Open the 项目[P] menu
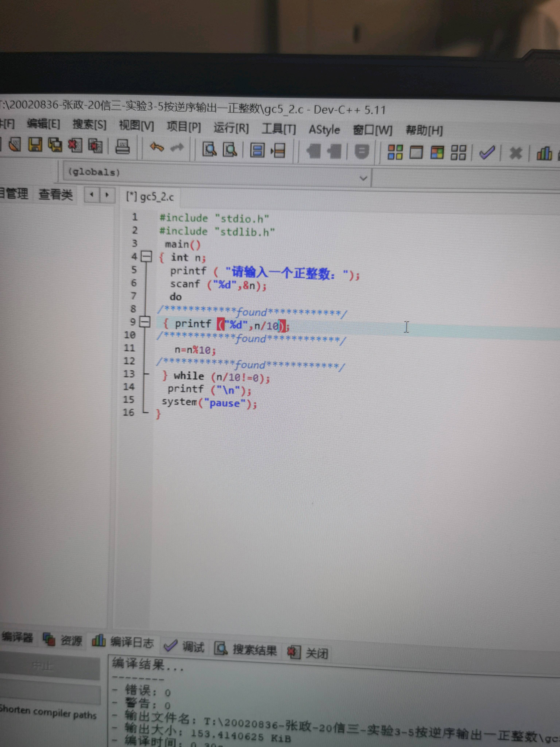The image size is (560, 747). [x=184, y=127]
